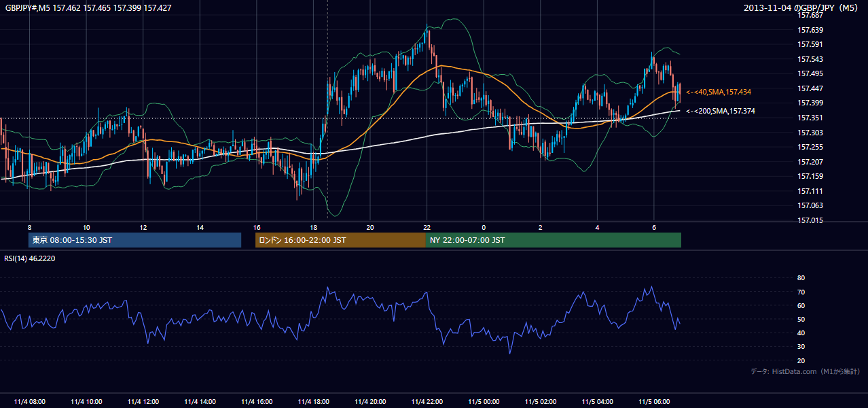Viewport: 868px width, 408px height.
Task: Click price axis value 157.111
Action: point(810,192)
